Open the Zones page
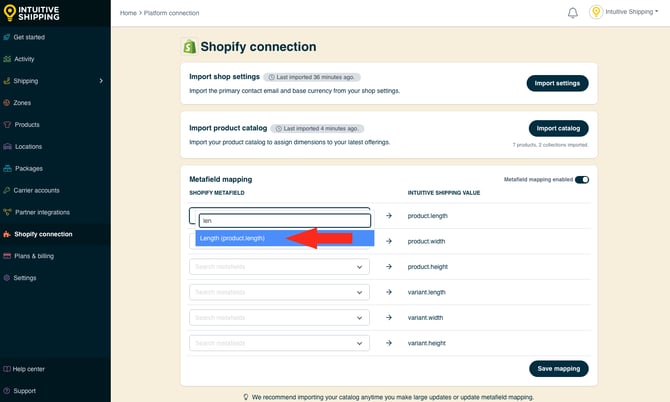 (x=22, y=103)
